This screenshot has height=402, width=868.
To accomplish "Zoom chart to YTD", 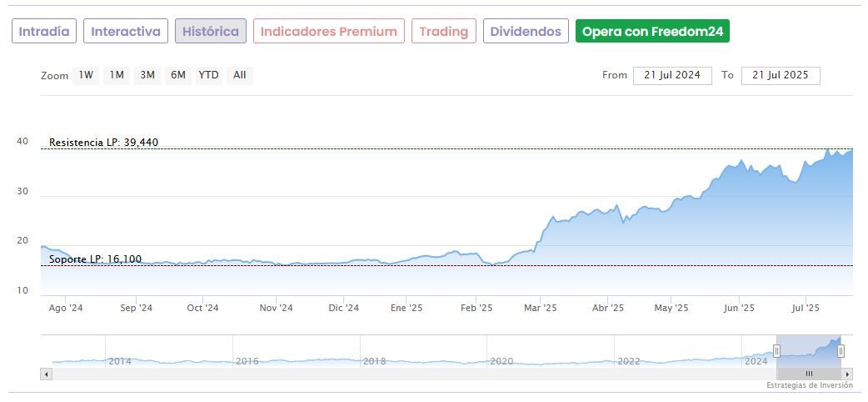I will [208, 75].
